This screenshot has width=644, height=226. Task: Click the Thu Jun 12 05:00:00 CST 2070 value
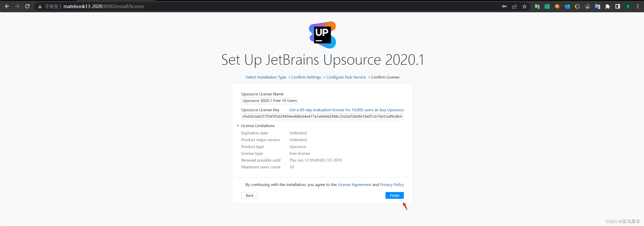(x=316, y=160)
